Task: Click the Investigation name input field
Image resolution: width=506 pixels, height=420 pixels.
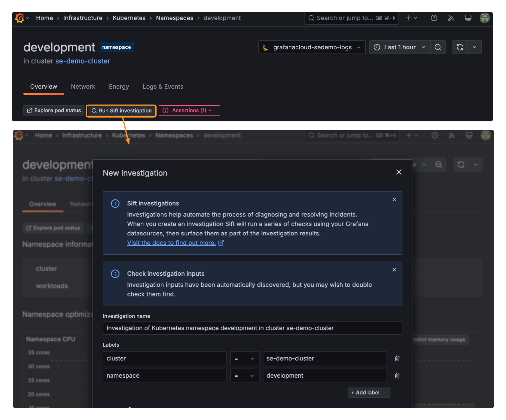Action: point(252,328)
